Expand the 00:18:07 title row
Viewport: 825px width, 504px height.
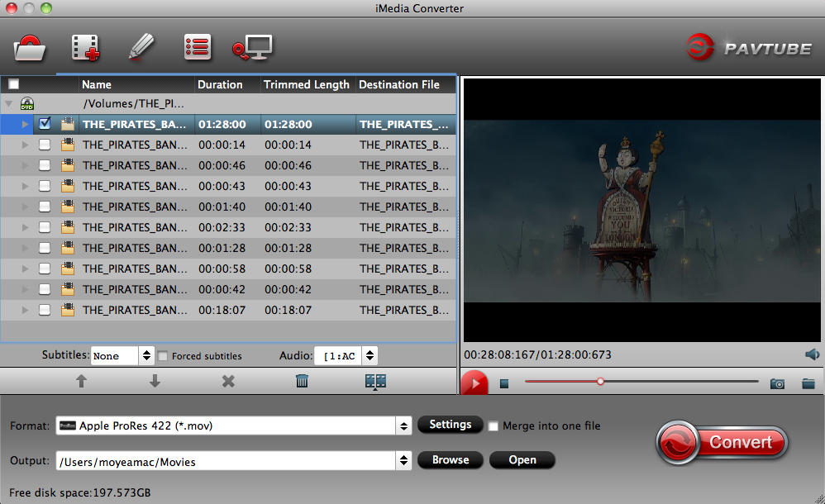25,310
